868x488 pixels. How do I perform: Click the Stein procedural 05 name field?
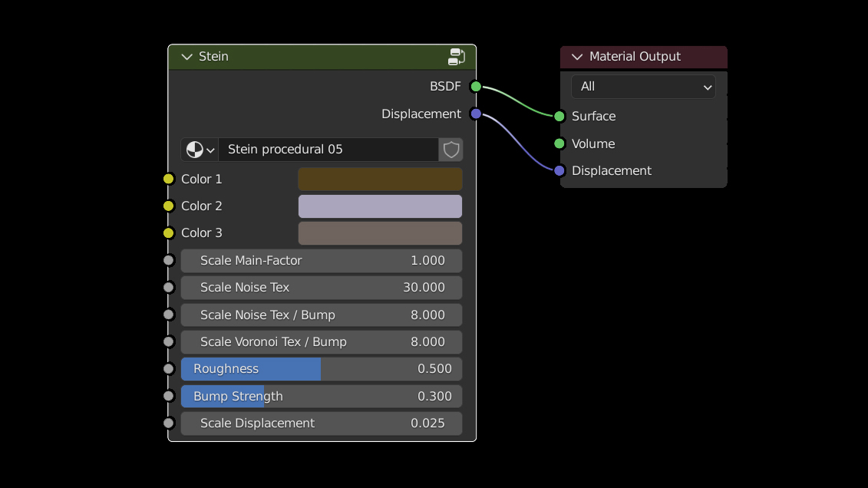click(328, 150)
